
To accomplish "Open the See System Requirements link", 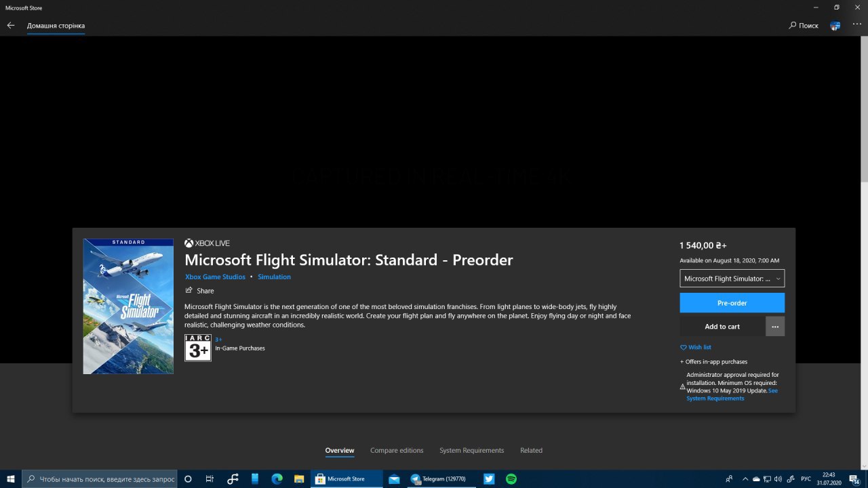I will [732, 394].
